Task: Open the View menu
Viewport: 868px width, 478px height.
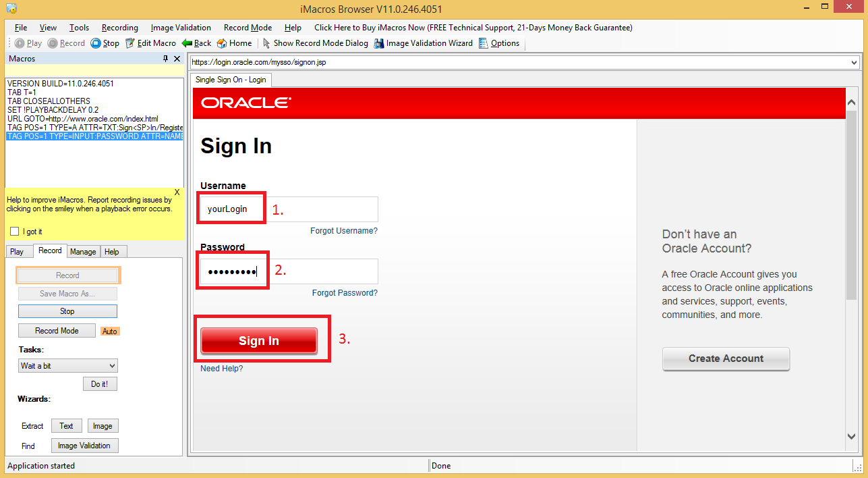Action: (48, 28)
